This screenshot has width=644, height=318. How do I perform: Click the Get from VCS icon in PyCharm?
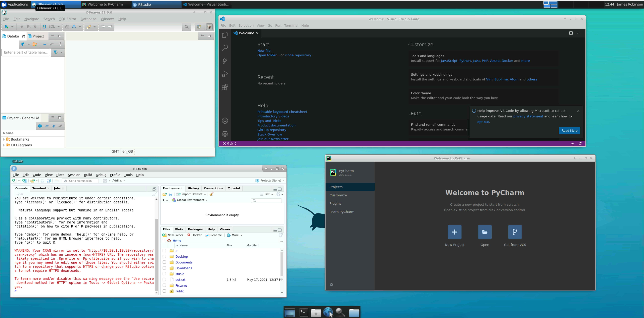pos(515,232)
